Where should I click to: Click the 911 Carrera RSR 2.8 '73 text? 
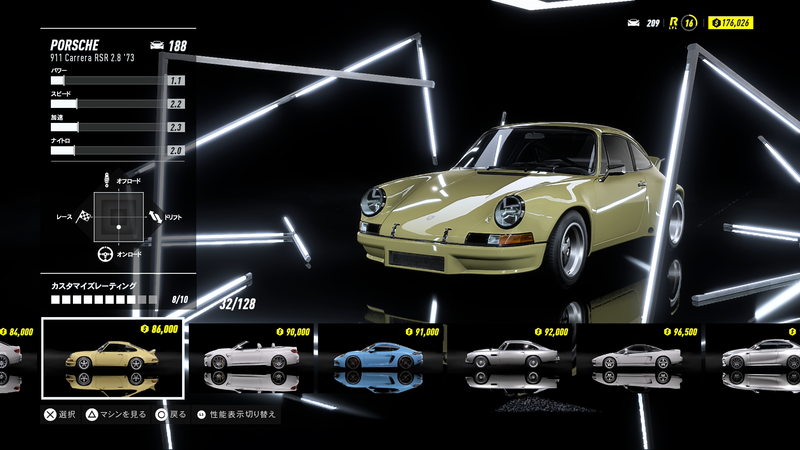coord(92,58)
